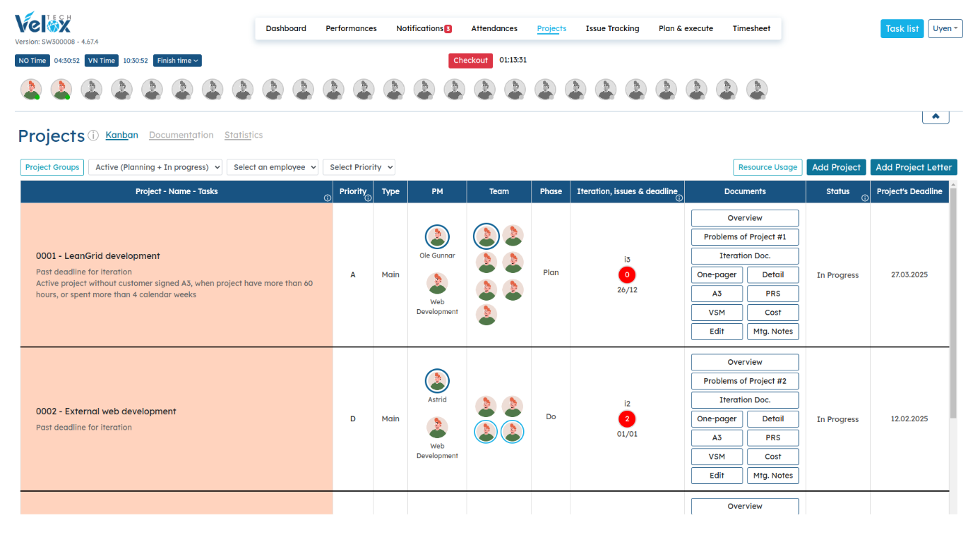Viewport: 980px width, 537px height.
Task: Click the first employee avatar in top row
Action: point(31,90)
